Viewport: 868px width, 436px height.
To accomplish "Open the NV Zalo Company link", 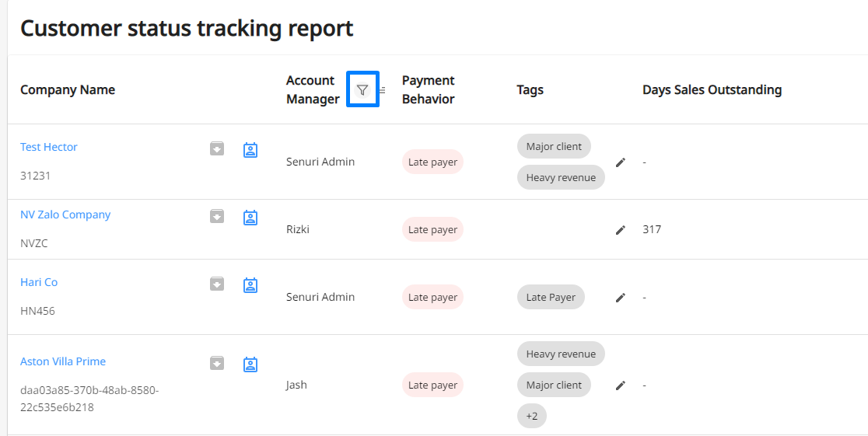I will [65, 215].
